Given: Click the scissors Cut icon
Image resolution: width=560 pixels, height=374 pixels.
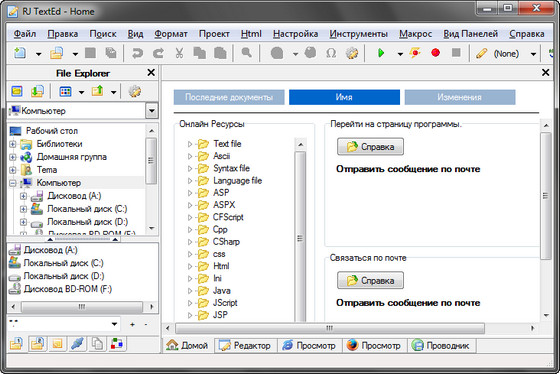Looking at the screenshot, I should 179,53.
